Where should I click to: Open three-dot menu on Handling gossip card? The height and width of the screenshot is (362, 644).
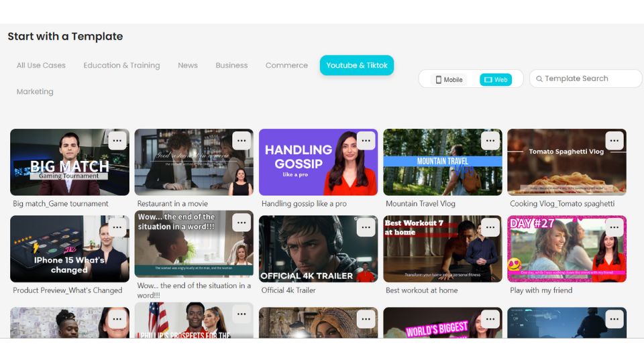366,141
